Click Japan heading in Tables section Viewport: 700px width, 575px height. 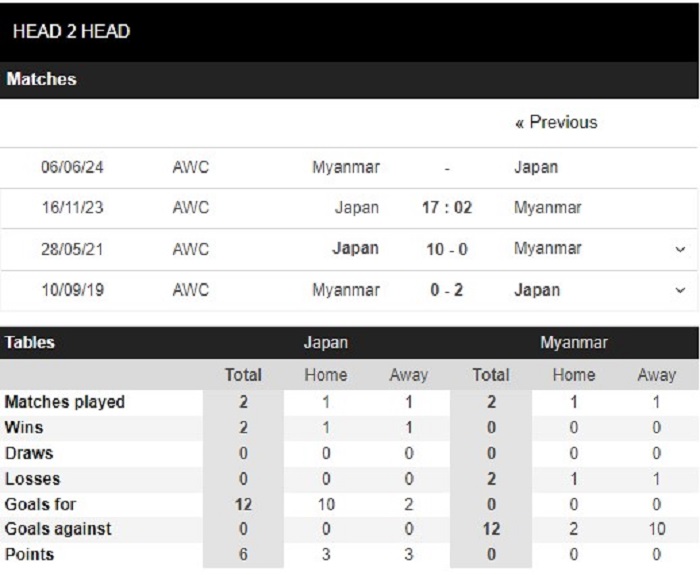click(x=326, y=342)
